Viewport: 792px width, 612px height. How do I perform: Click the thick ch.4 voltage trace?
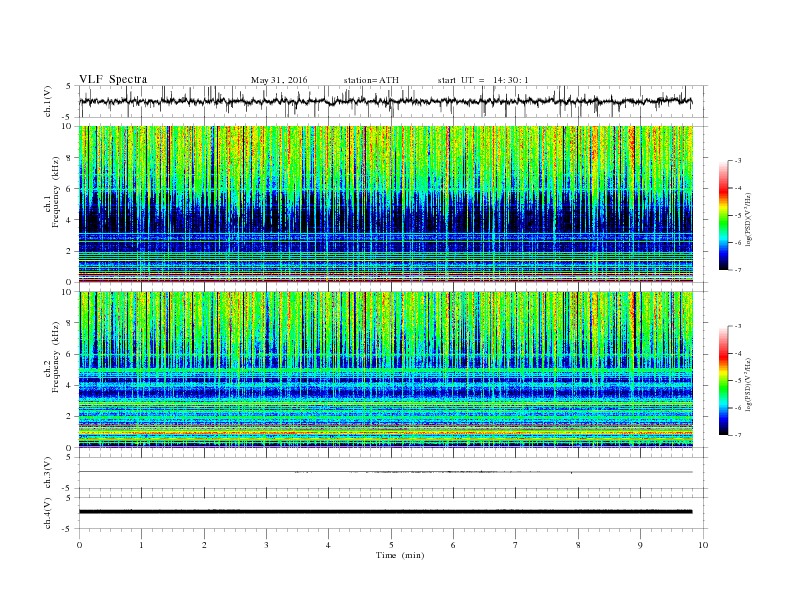pyautogui.click(x=385, y=512)
